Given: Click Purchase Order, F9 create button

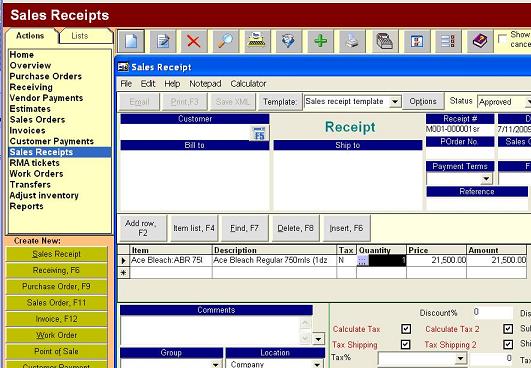Looking at the screenshot, I should [x=57, y=286].
